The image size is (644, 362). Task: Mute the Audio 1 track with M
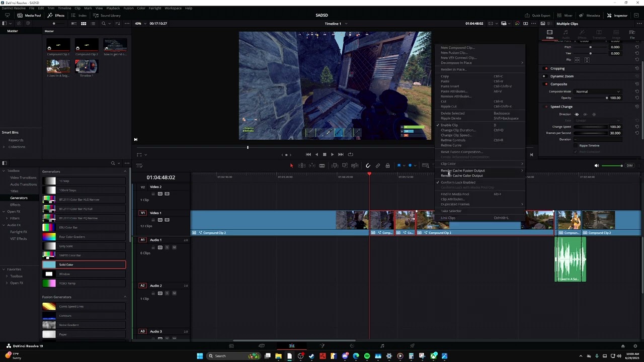(x=174, y=247)
